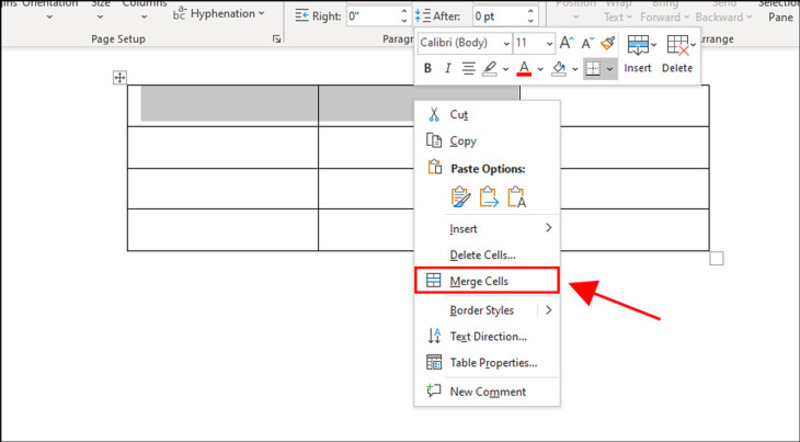
Task: Click the Right indent input field
Action: [373, 16]
